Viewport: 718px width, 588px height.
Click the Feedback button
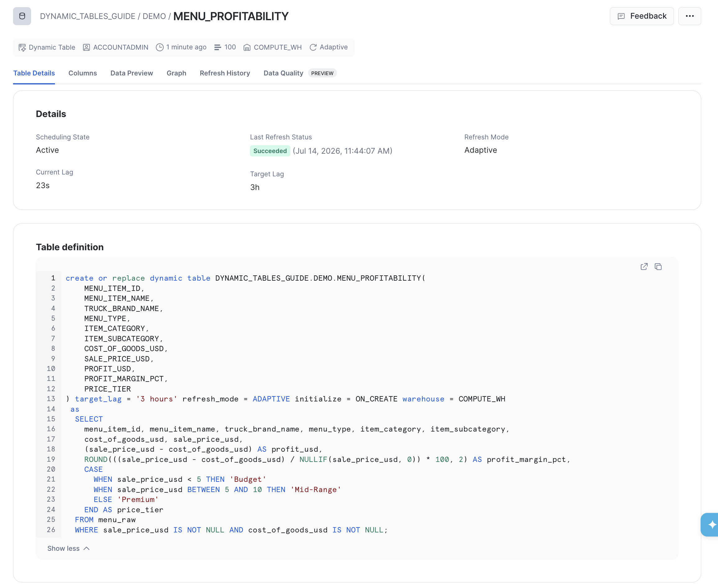[x=641, y=16]
